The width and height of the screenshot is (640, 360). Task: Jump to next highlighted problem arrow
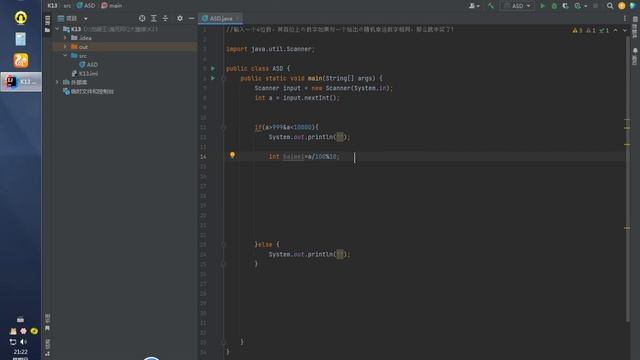624,30
